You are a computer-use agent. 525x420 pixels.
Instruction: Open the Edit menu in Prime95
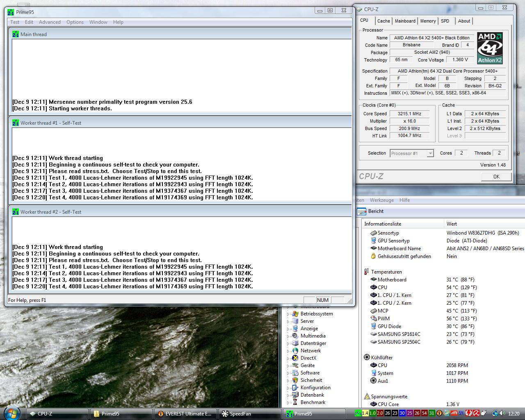tap(29, 22)
